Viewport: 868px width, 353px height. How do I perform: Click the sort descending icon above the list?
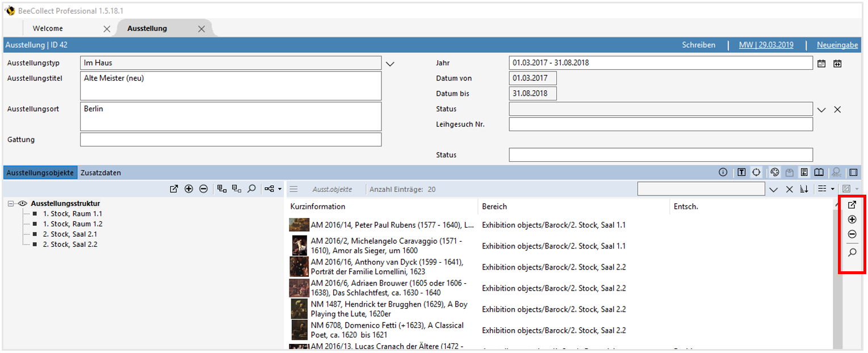804,189
